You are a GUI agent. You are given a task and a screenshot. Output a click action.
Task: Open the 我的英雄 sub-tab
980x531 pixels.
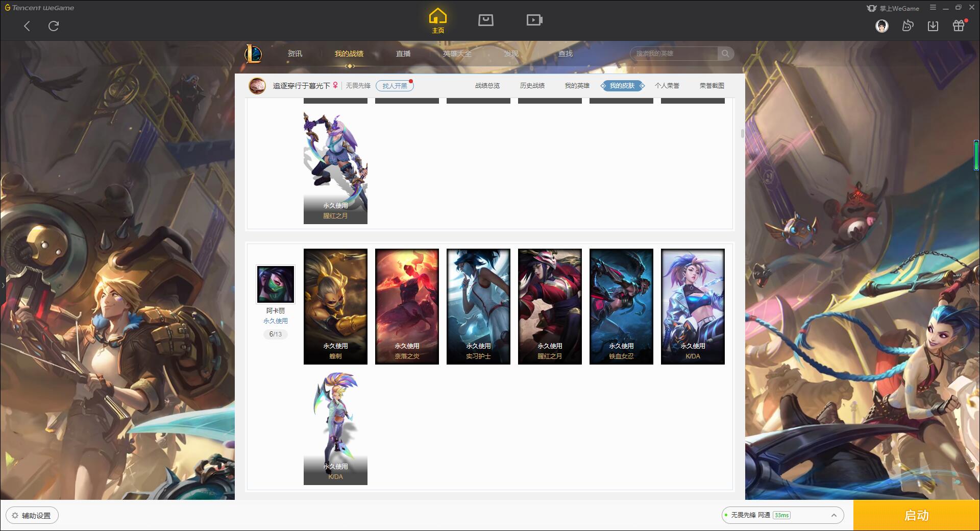[577, 86]
